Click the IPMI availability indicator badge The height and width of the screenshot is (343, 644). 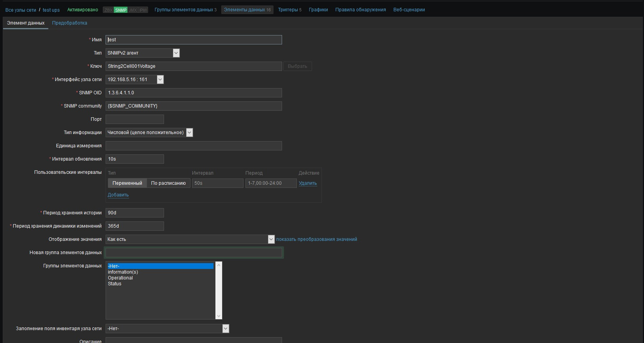point(143,10)
